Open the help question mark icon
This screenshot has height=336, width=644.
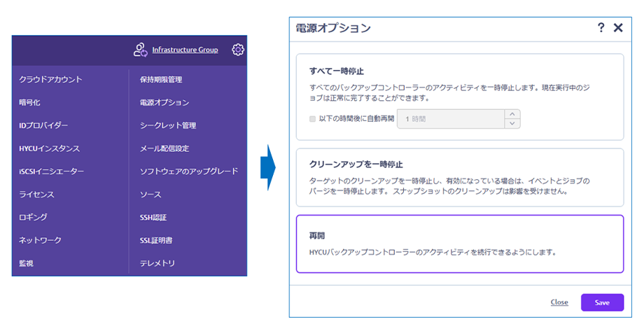(x=601, y=27)
